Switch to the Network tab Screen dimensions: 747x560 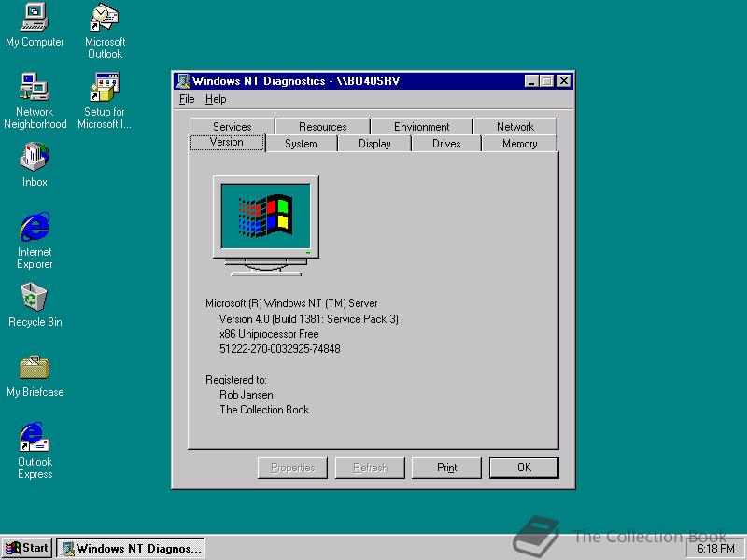[515, 127]
